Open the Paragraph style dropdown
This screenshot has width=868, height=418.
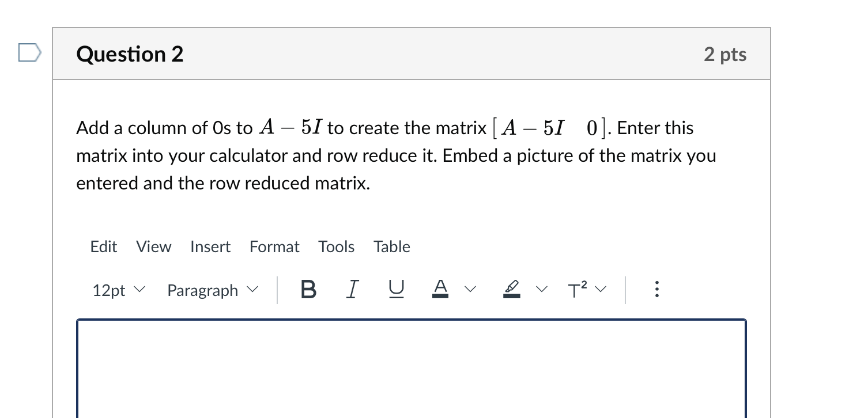point(212,290)
